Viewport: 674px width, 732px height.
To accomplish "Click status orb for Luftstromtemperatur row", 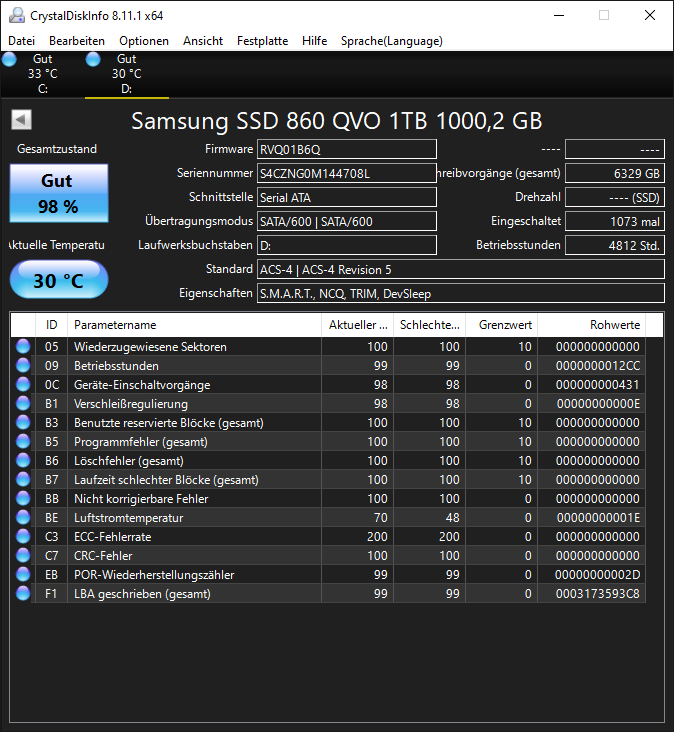I will [x=23, y=517].
